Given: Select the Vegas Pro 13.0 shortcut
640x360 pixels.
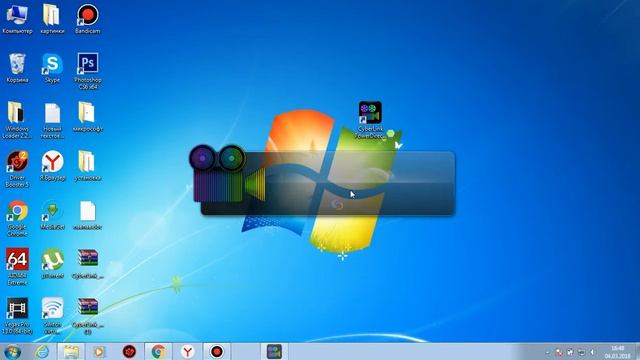Looking at the screenshot, I should [17, 316].
